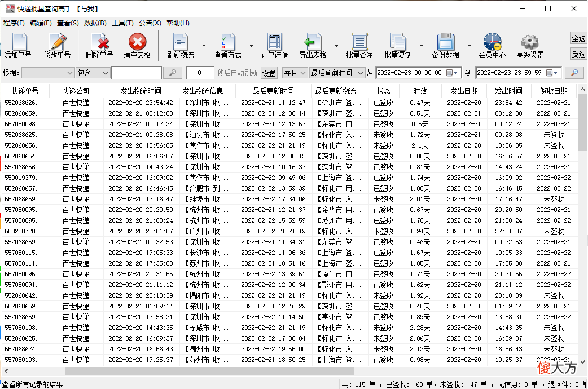This screenshot has width=588, height=389.
Task: Open the 帮助(H) menu
Action: [x=178, y=23]
